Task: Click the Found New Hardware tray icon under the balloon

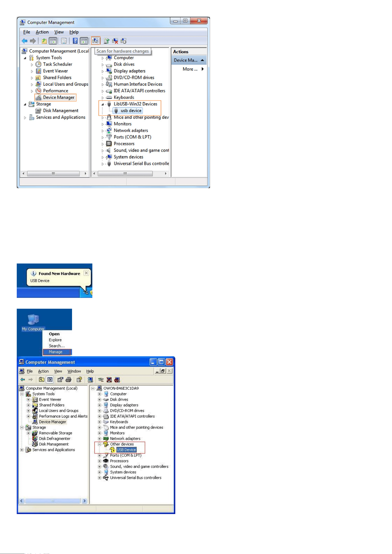Action: [x=86, y=292]
